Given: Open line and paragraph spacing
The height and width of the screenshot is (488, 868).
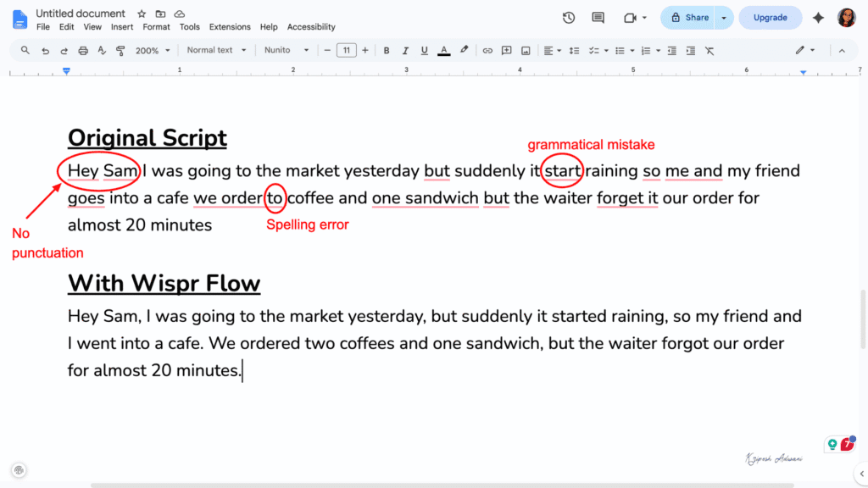Looking at the screenshot, I should coord(574,51).
